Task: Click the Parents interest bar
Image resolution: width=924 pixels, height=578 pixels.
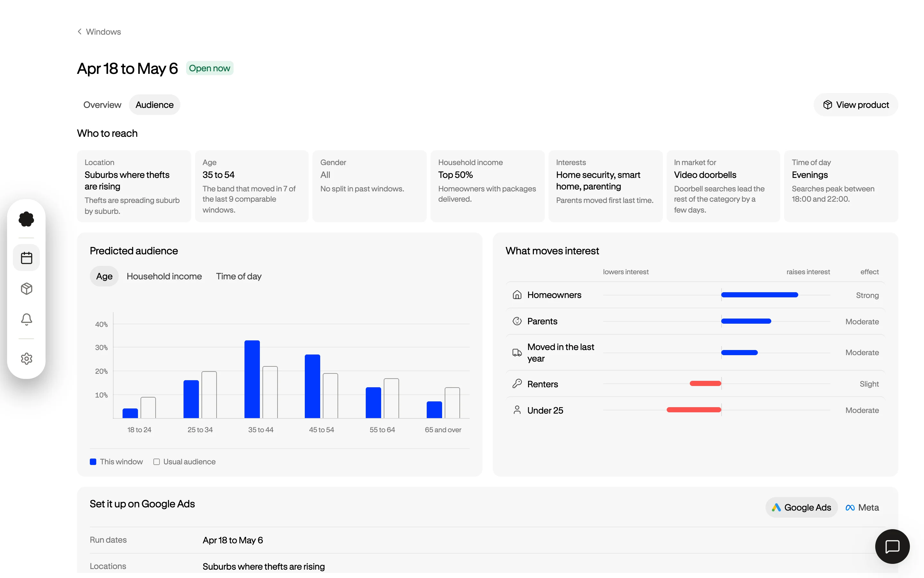Action: 746,321
